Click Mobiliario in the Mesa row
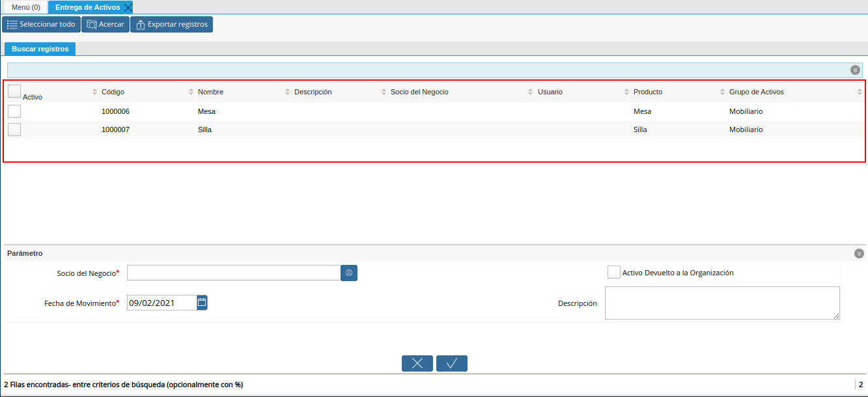 coord(746,111)
